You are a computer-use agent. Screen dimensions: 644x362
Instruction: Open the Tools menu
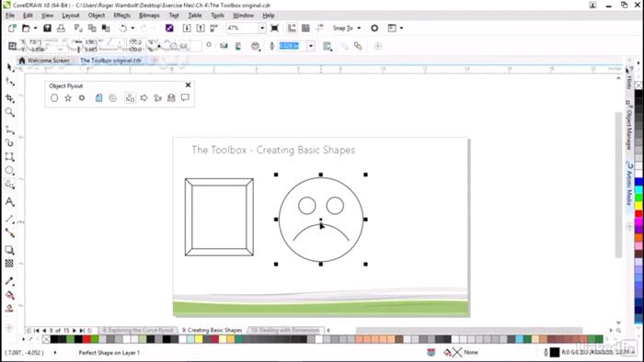pyautogui.click(x=218, y=16)
